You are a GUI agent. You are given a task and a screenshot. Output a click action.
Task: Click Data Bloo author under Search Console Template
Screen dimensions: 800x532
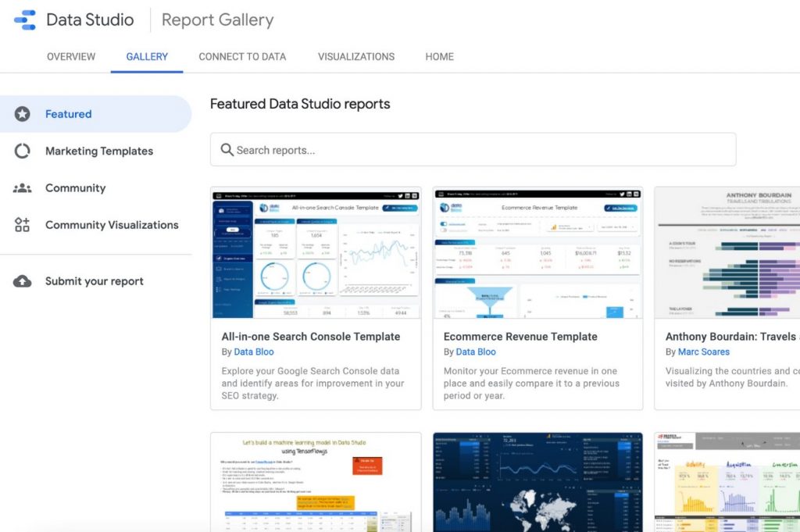tap(254, 352)
